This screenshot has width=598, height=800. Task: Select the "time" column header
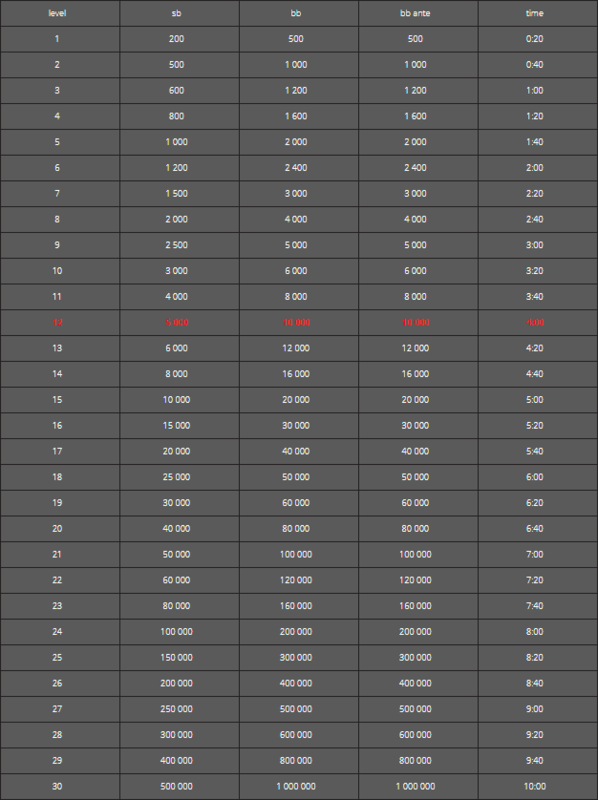[535, 13]
